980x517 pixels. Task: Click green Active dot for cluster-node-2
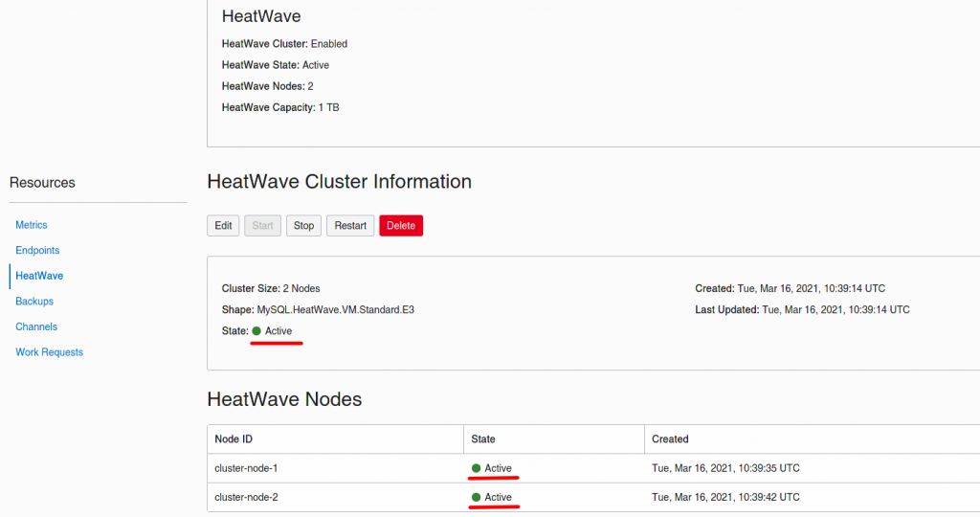[477, 498]
